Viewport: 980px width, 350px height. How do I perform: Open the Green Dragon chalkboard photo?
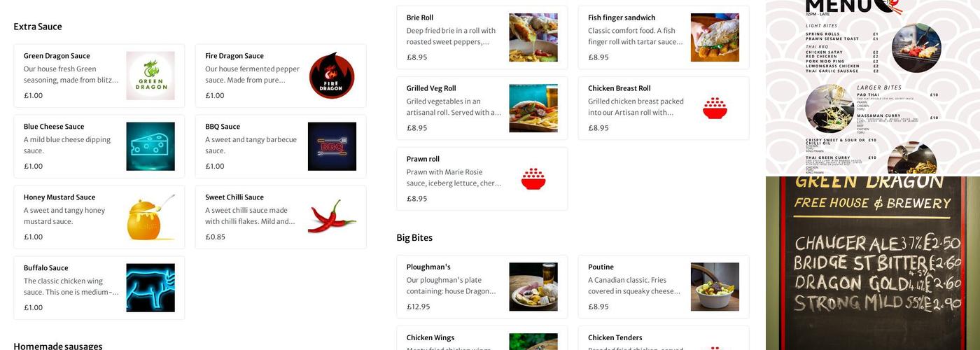click(x=873, y=263)
